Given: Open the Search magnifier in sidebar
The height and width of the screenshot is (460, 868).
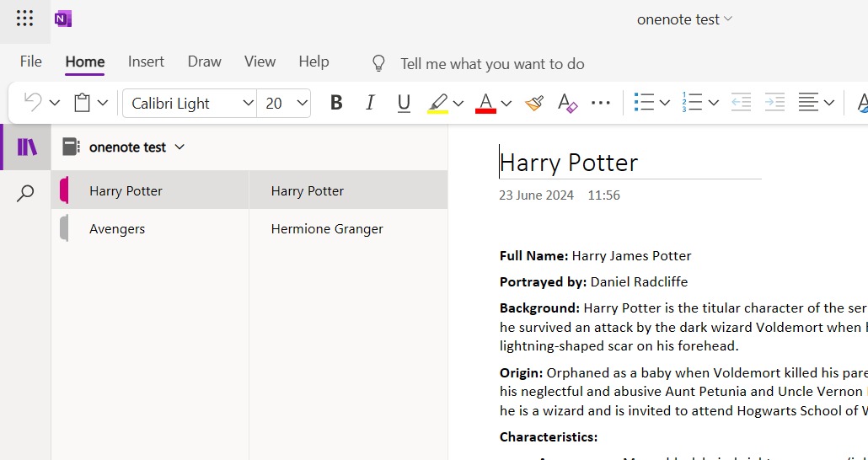Looking at the screenshot, I should [x=25, y=193].
